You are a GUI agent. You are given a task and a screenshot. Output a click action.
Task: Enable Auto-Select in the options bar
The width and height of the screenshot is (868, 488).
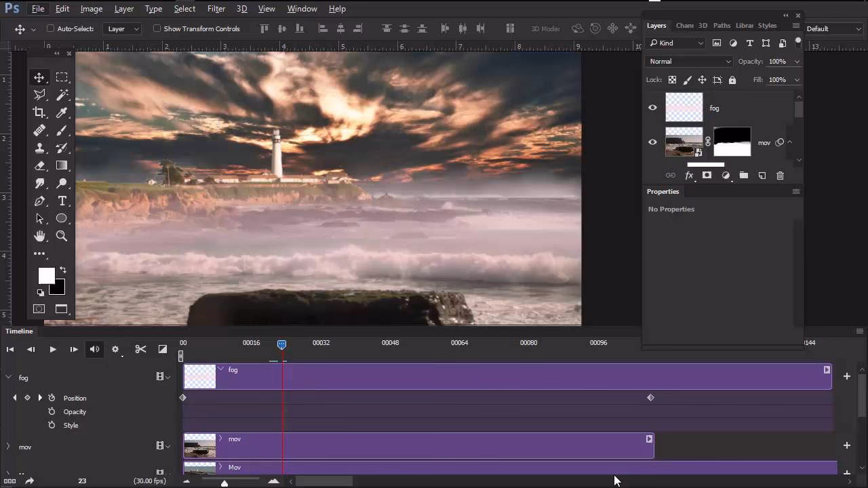51,28
